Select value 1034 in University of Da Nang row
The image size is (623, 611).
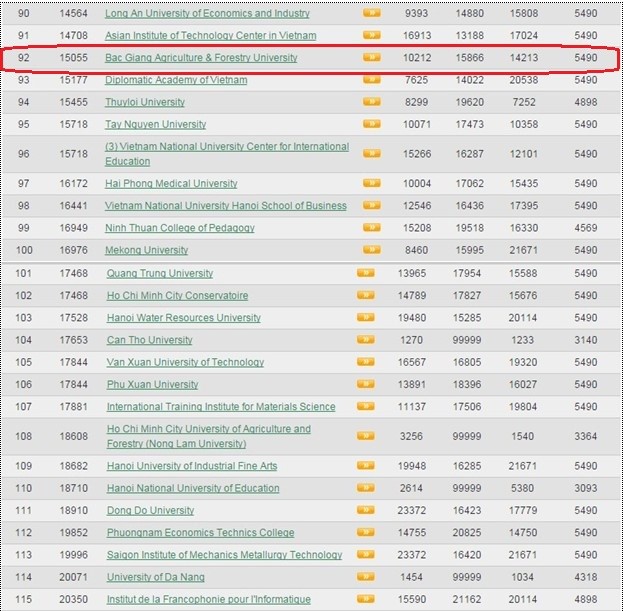(522, 577)
